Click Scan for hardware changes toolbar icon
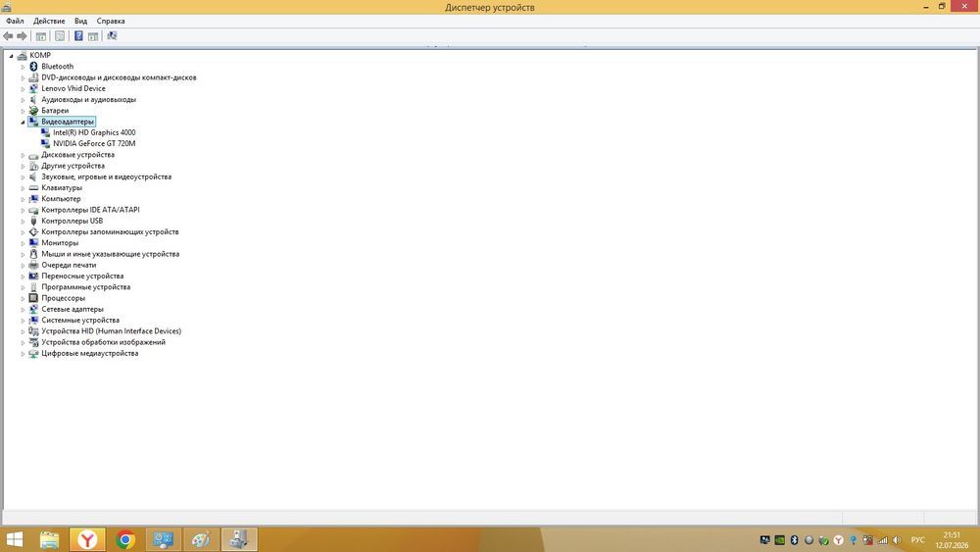The image size is (980, 552). (x=112, y=36)
